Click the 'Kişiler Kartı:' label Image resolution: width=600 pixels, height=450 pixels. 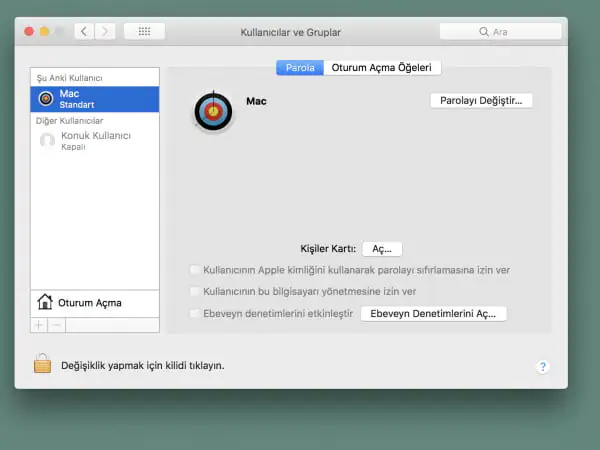coord(328,249)
